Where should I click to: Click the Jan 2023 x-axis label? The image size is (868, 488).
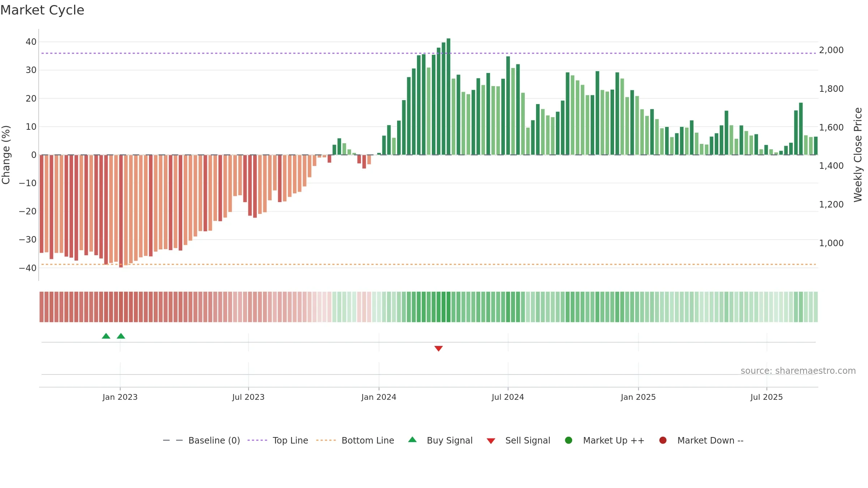pos(120,397)
